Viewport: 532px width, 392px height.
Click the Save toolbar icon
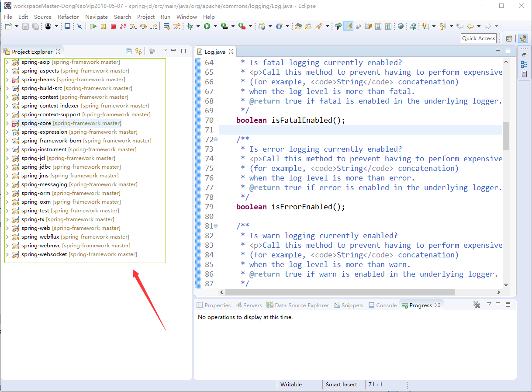tap(26, 26)
